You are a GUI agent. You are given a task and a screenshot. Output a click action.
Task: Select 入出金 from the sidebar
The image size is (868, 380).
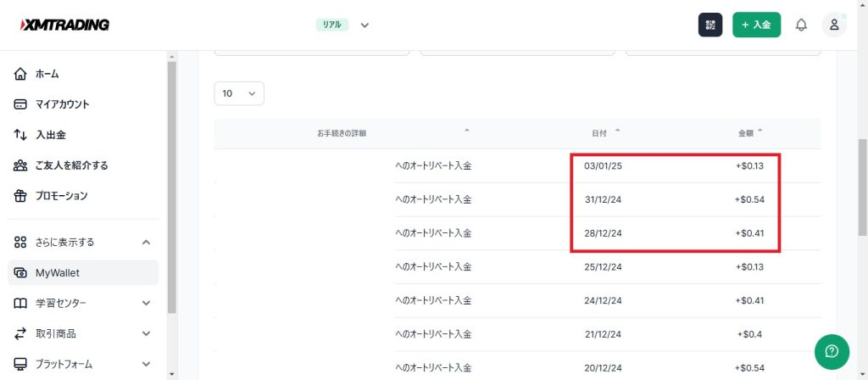pos(50,135)
